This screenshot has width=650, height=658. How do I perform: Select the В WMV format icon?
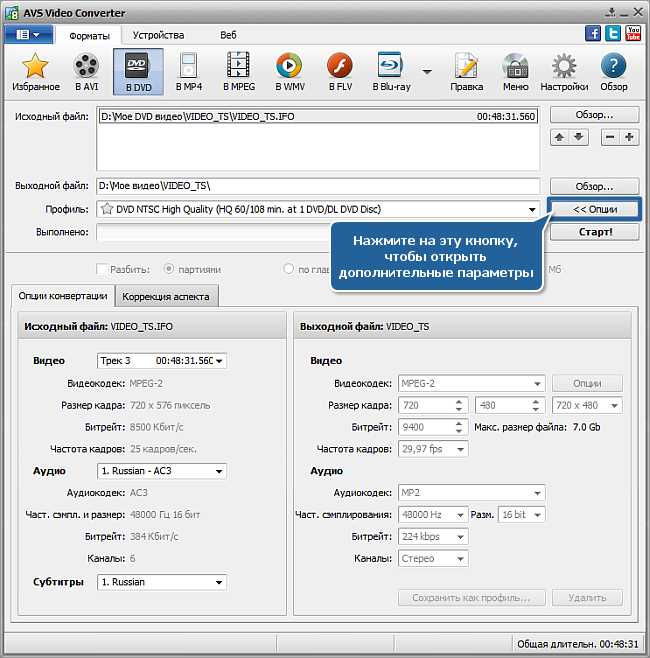(x=290, y=71)
